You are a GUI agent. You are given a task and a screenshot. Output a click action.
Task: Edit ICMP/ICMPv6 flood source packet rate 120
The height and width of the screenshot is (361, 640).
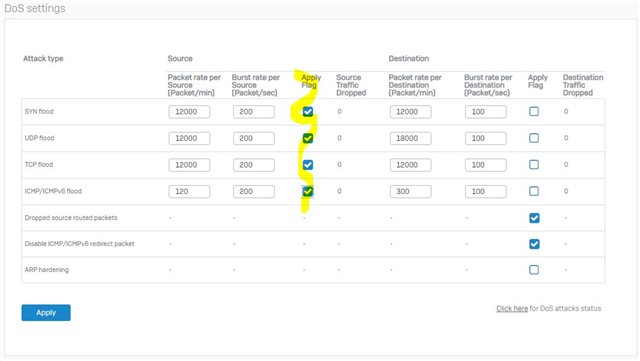click(x=189, y=191)
